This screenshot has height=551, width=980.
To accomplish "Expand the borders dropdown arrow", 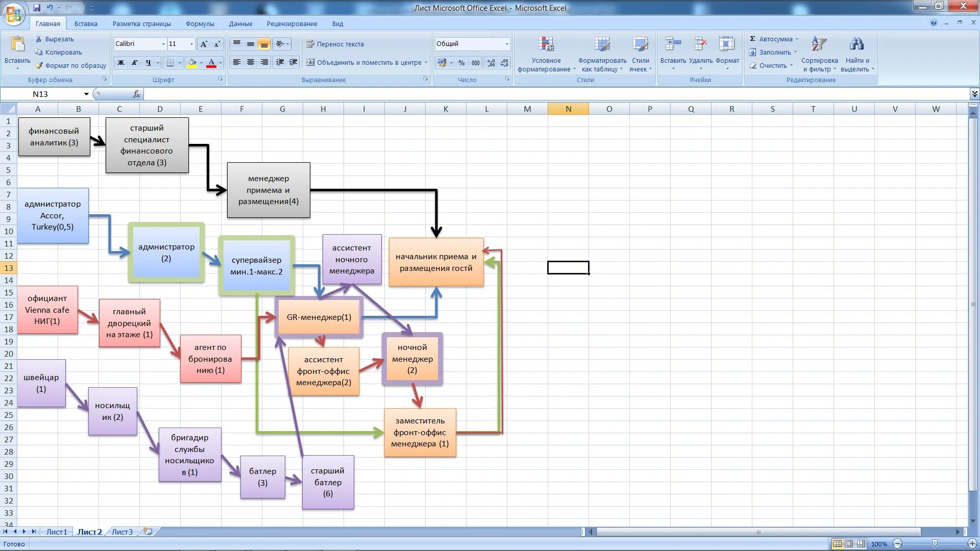I will 179,63.
